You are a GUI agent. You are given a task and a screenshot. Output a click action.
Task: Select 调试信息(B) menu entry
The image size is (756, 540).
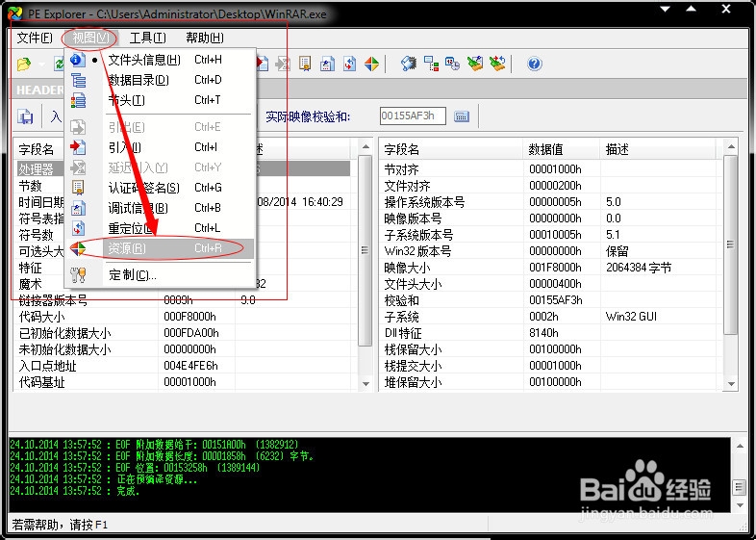coord(159,208)
